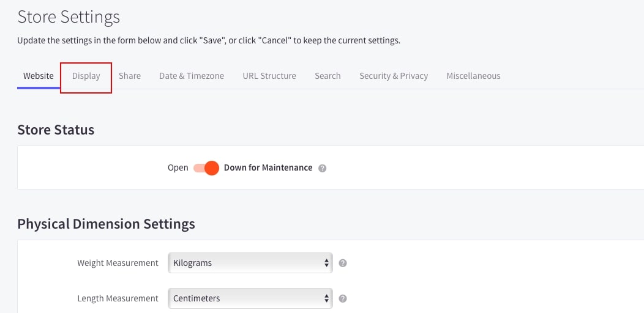The width and height of the screenshot is (644, 313).
Task: Expand the Length Measurement dropdown showing Centimeters
Action: (250, 298)
